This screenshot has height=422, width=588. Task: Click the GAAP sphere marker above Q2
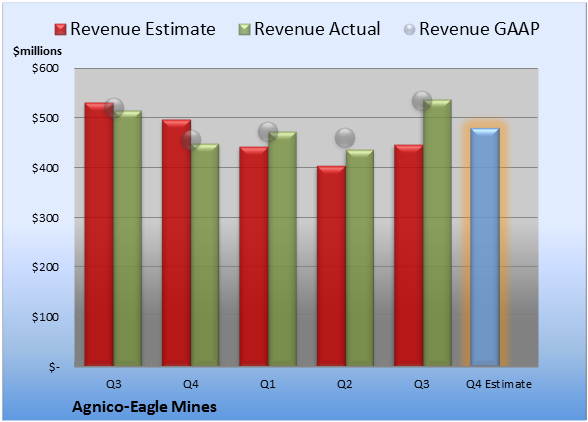345,138
